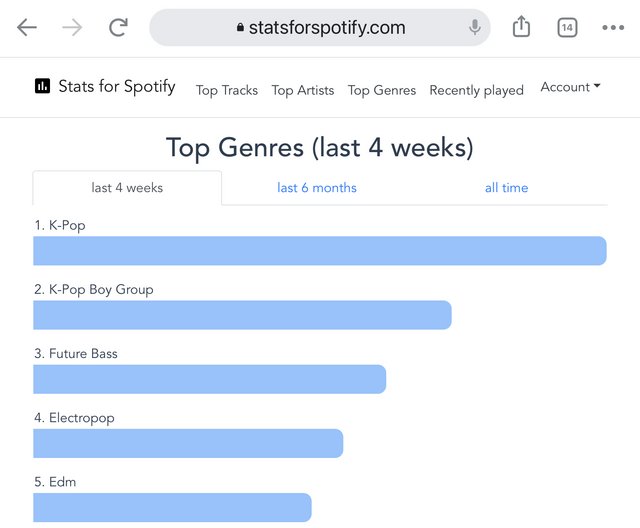The width and height of the screenshot is (640, 528).
Task: Click the Stats for Spotify logo icon
Action: click(x=42, y=86)
